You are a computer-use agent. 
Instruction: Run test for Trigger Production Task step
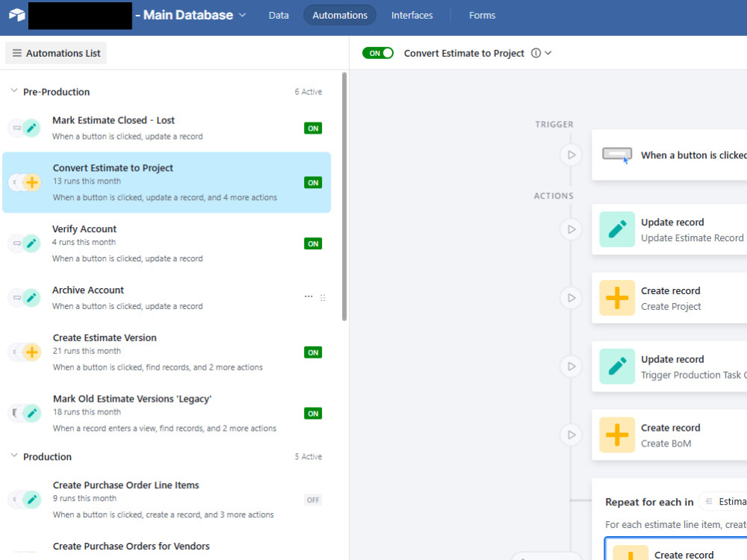point(571,366)
